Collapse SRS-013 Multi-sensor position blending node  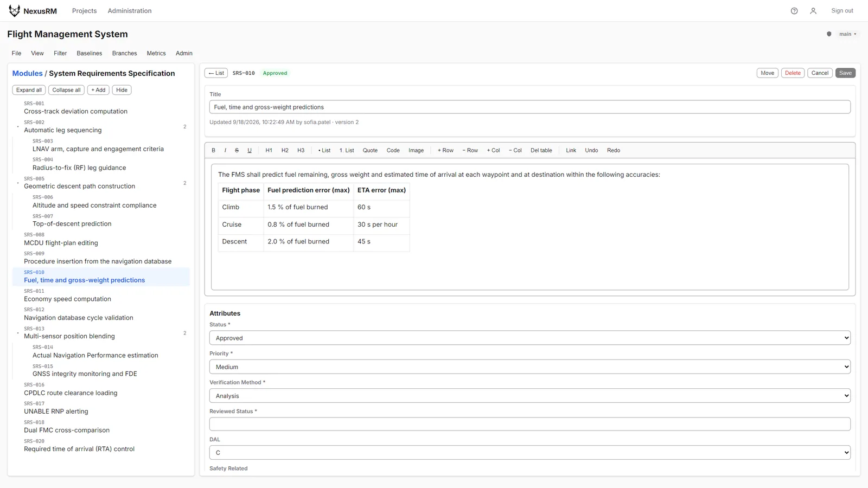18,333
